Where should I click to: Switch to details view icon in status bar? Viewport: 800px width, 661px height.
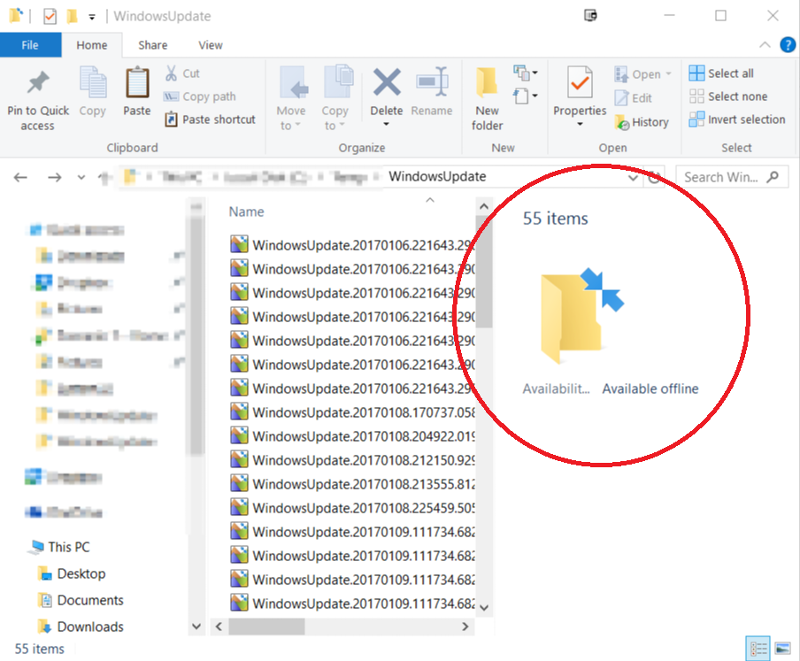click(758, 648)
